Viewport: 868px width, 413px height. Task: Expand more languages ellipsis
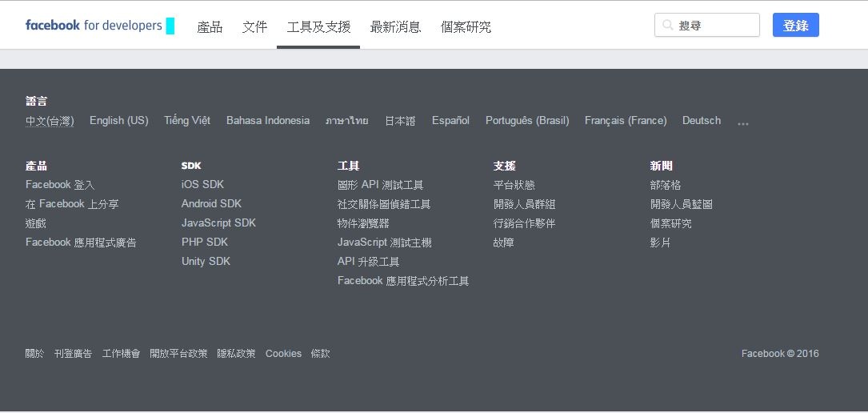(x=743, y=123)
